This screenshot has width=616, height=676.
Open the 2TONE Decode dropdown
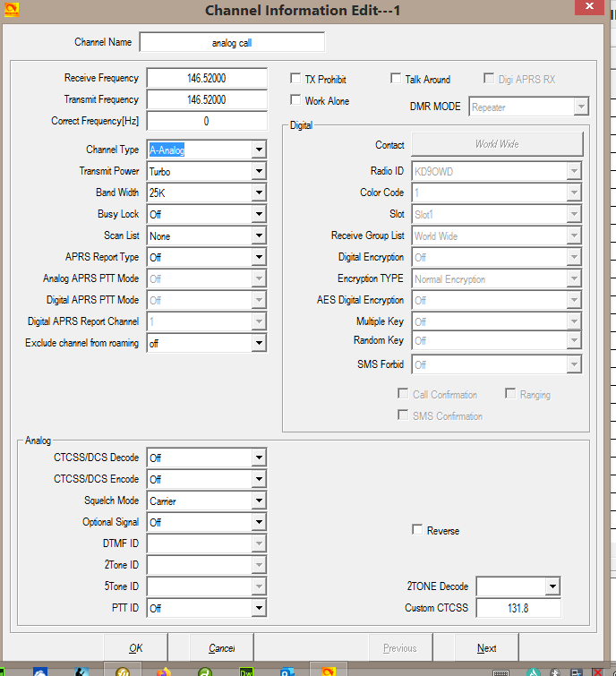552,586
